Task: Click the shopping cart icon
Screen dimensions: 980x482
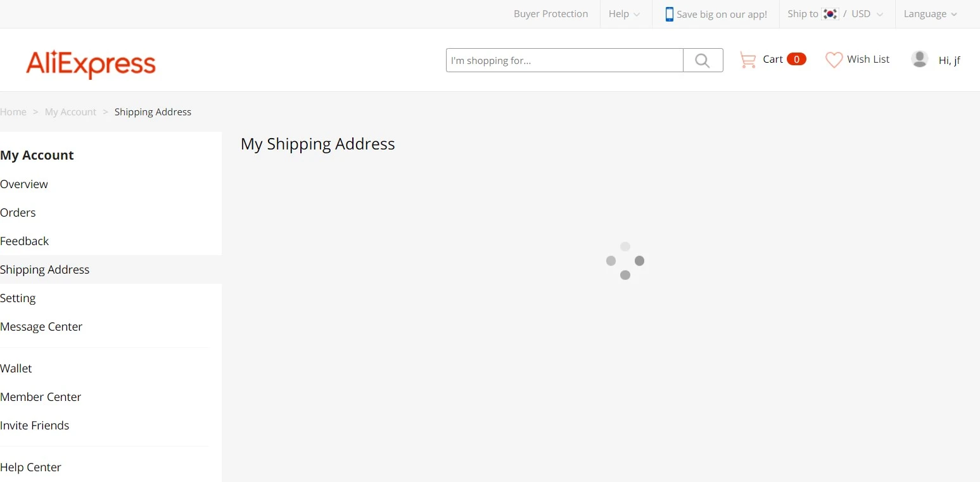Action: coord(748,60)
